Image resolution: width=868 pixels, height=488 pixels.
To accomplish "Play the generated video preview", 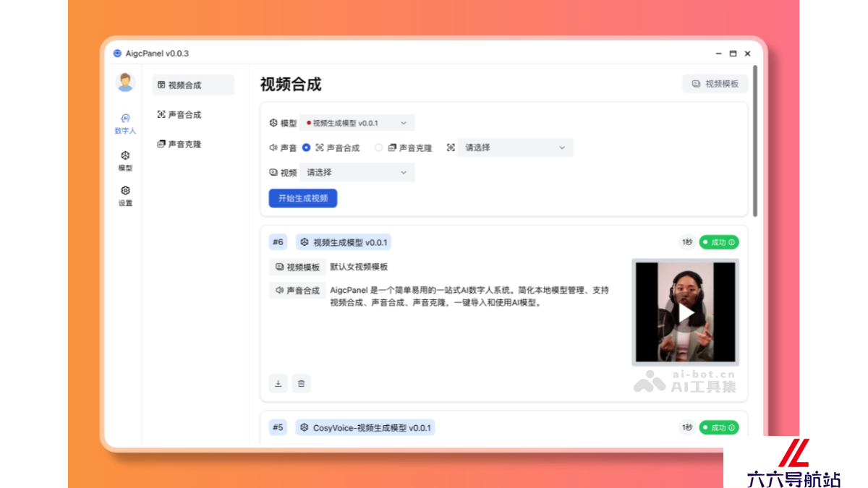I will (x=685, y=312).
